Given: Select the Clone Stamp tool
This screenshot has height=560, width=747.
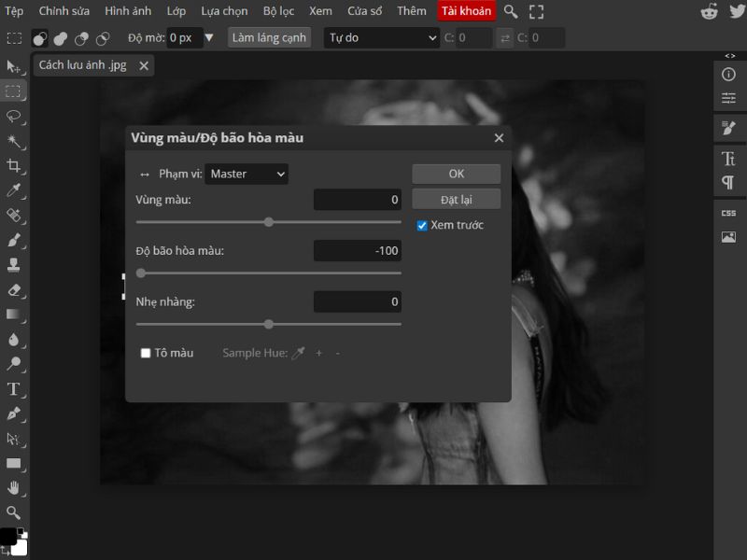Looking at the screenshot, I should tap(13, 265).
